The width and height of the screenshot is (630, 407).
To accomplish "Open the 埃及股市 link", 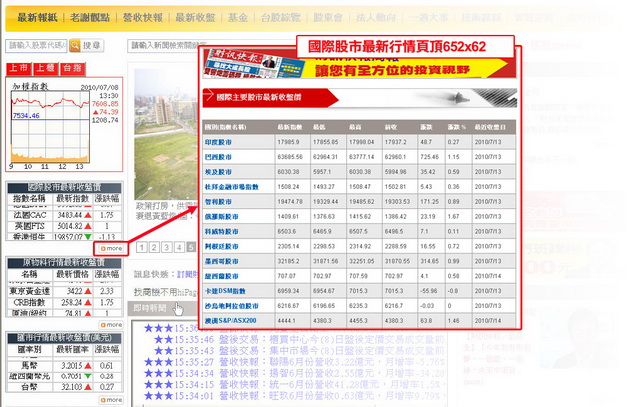I will [x=218, y=172].
